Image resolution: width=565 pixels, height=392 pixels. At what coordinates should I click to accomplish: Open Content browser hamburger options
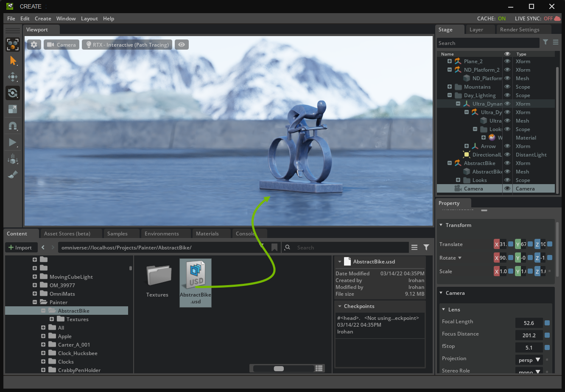pos(414,247)
